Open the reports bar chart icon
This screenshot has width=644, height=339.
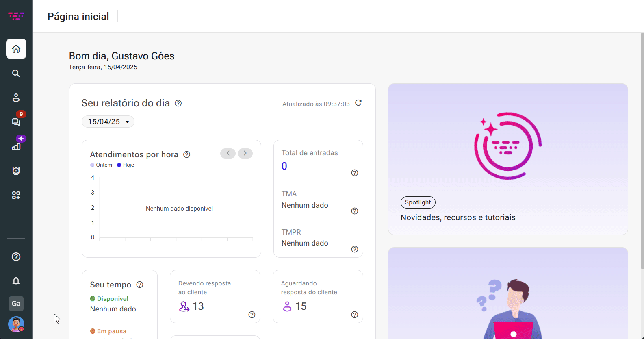coord(16,146)
